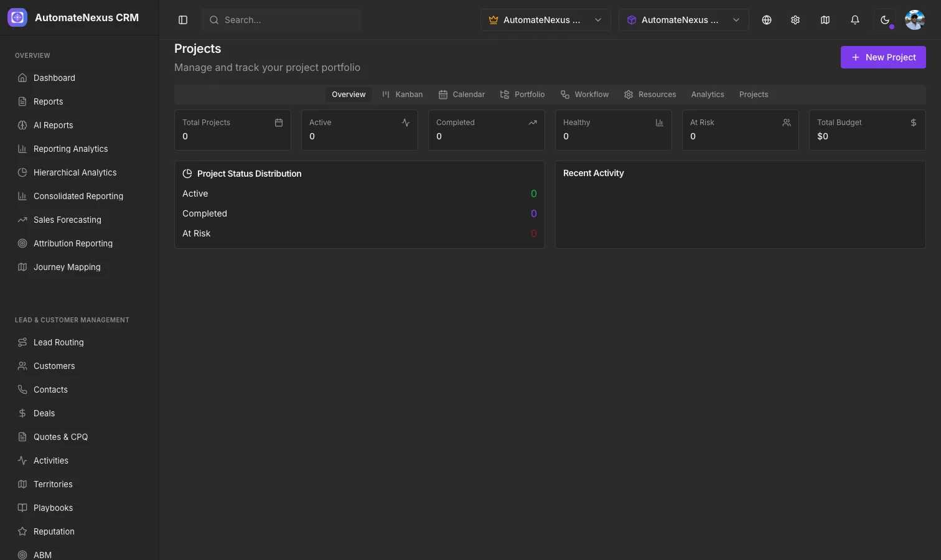Open Hierarchical Analytics
This screenshot has width=941, height=560.
80,172
